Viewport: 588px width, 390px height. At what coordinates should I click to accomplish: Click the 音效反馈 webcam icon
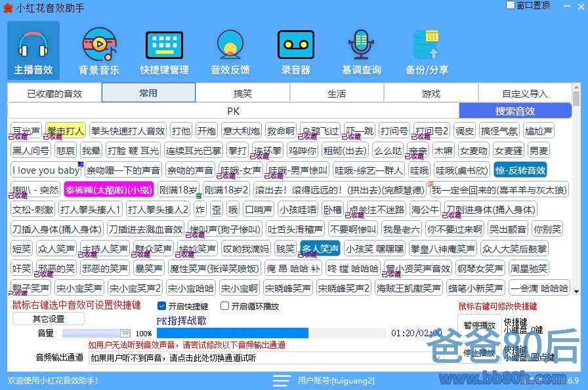coord(230,50)
